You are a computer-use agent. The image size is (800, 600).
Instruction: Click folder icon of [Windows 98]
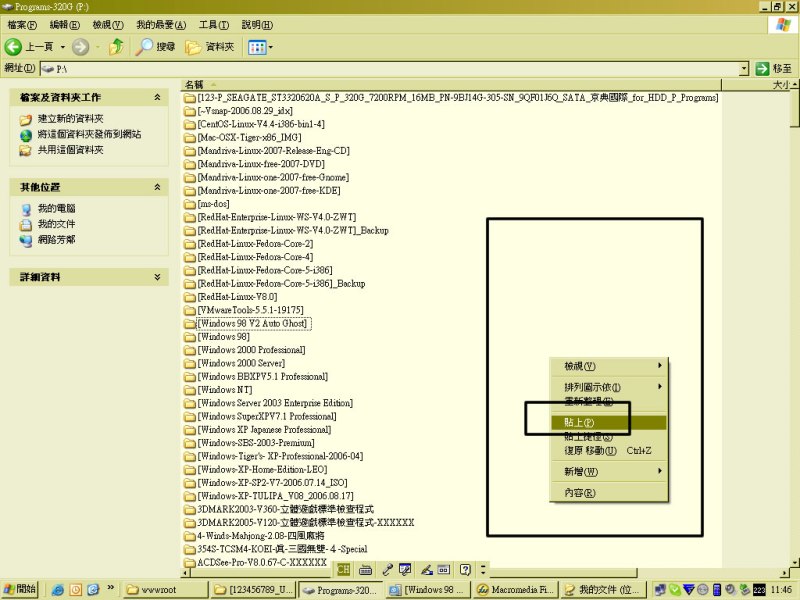pos(190,337)
